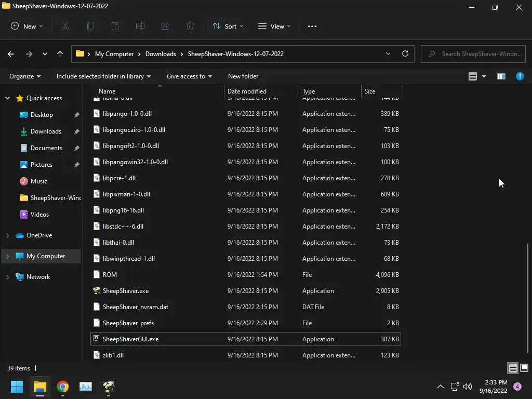Click the New folder button
Viewport: 532px width, 399px height.
[243, 76]
